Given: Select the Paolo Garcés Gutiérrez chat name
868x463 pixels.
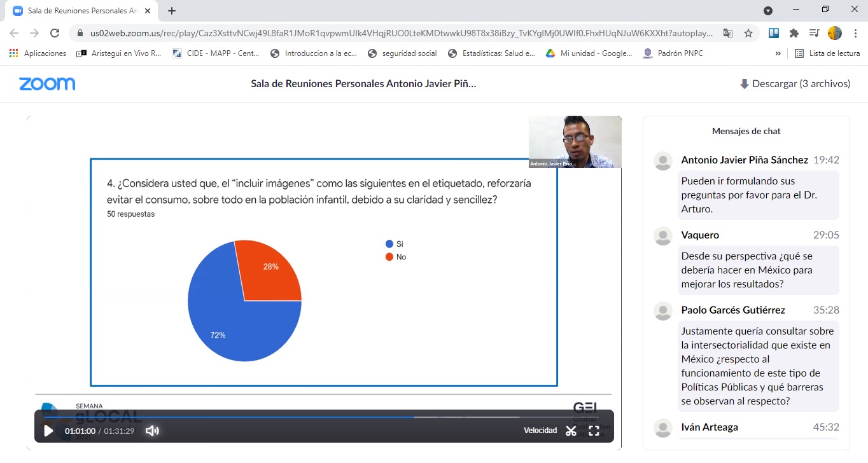Looking at the screenshot, I should click(733, 310).
